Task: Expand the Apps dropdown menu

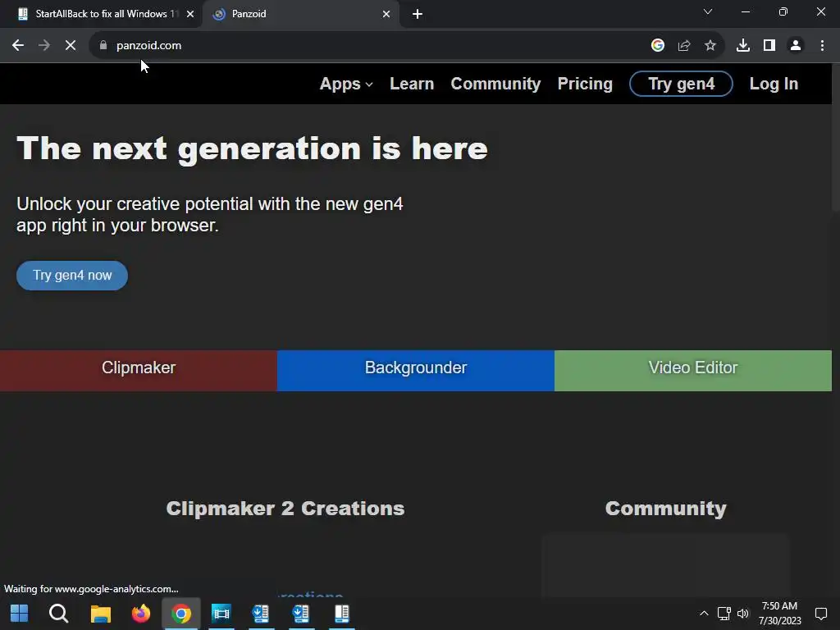Action: coord(346,84)
